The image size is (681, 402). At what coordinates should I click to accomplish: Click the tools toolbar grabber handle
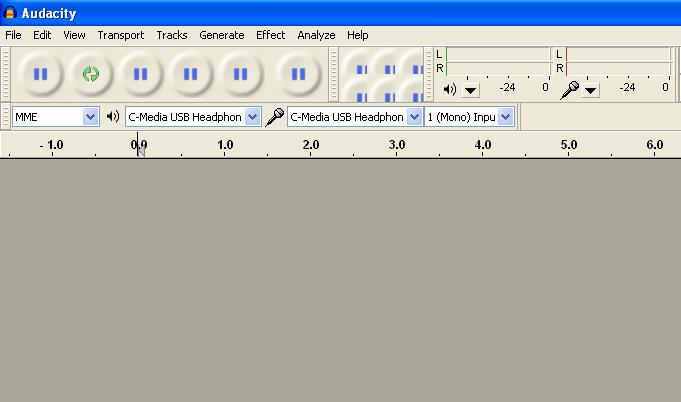[x=334, y=74]
